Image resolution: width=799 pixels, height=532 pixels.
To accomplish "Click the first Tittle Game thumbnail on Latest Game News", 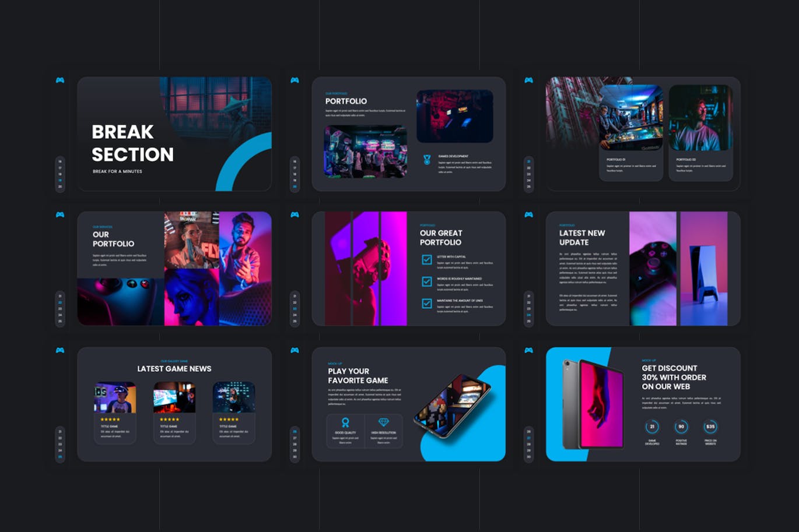I will tap(115, 396).
